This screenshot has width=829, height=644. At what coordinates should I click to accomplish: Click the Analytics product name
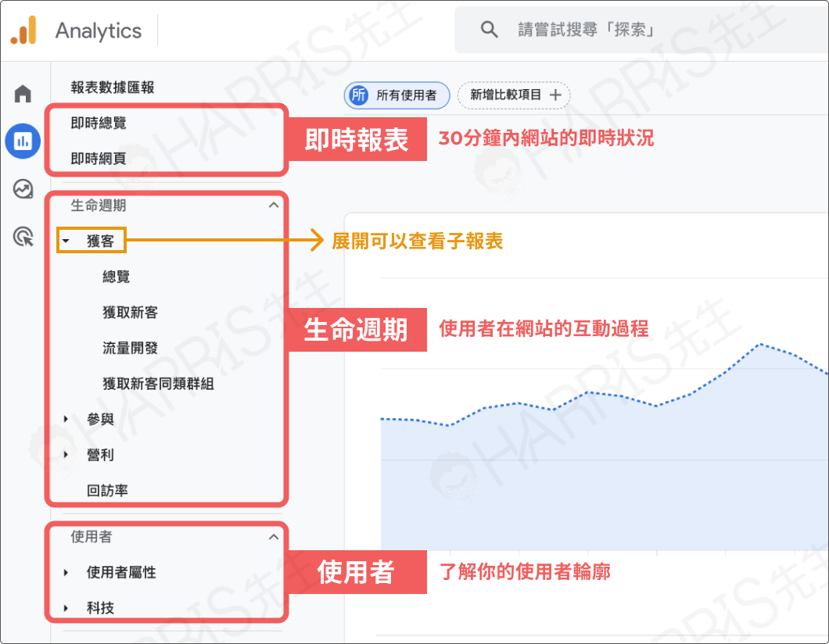pos(99,30)
